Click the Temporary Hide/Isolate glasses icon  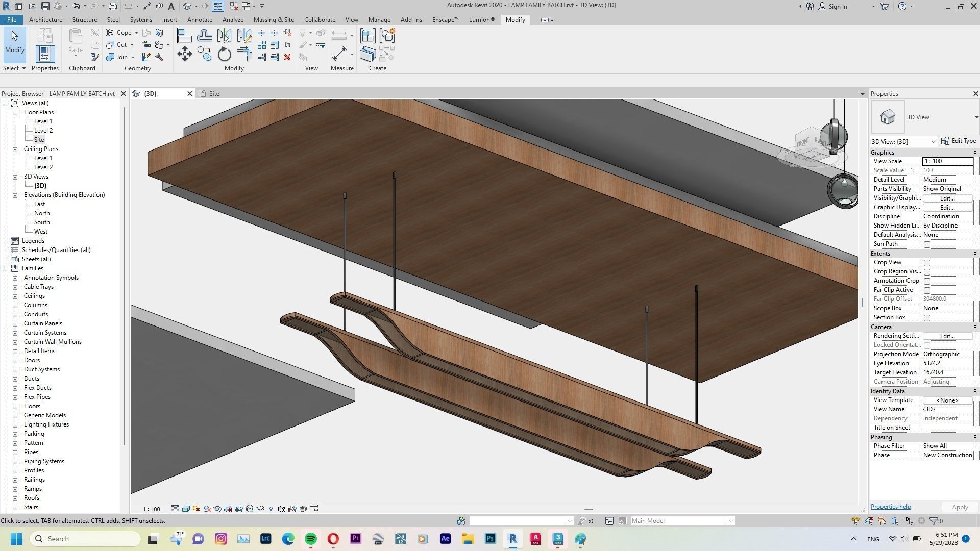(x=260, y=509)
